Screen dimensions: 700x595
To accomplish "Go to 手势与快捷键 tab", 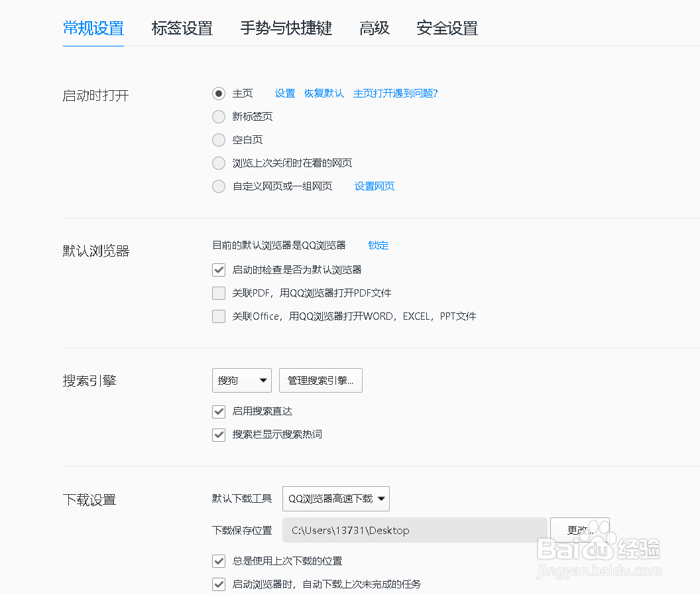I will (286, 28).
